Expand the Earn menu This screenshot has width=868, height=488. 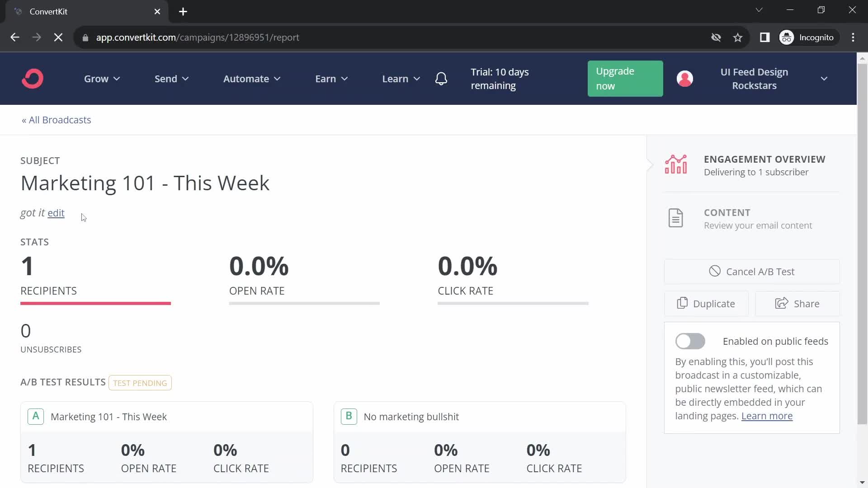[331, 79]
